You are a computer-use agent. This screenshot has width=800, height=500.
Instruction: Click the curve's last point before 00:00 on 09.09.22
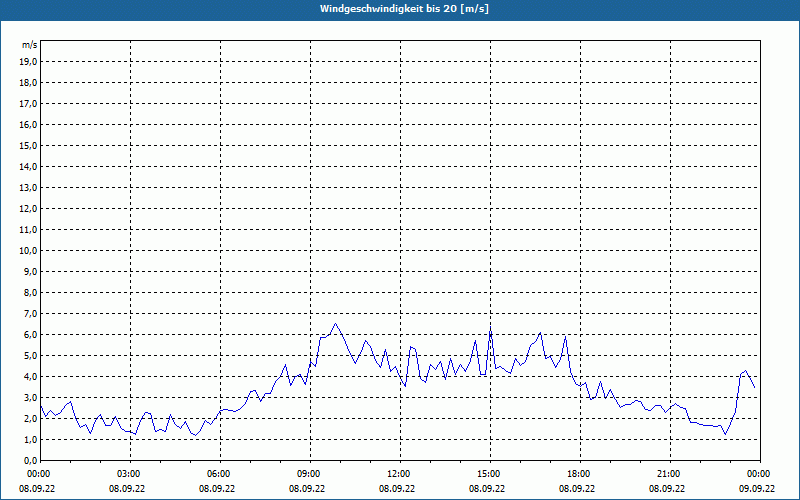(x=755, y=388)
